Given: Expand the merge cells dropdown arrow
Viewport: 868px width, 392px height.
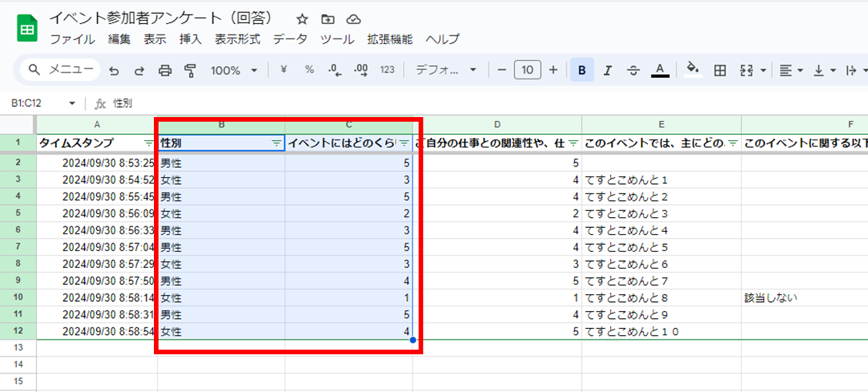Looking at the screenshot, I should (763, 70).
